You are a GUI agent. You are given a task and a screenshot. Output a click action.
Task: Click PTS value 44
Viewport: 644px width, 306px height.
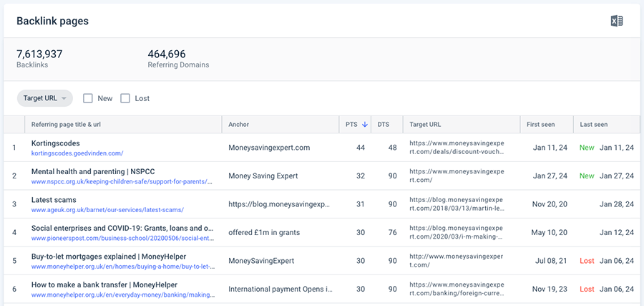pos(361,147)
